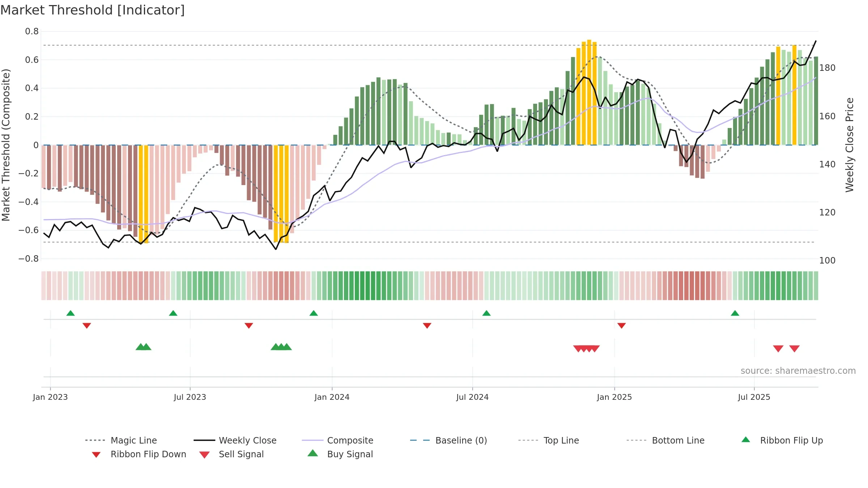Toggle the Magic Line legend entry

121,440
